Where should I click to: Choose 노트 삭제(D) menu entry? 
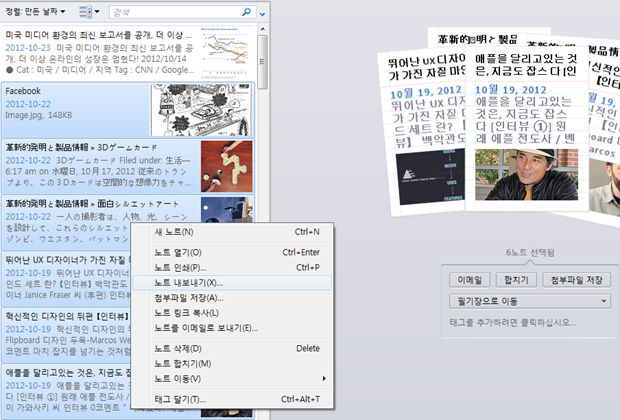177,348
